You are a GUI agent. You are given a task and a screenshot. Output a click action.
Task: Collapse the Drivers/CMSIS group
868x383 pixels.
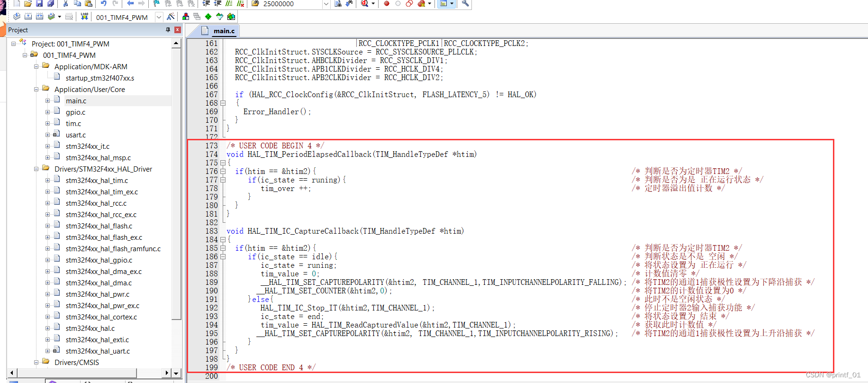point(36,362)
